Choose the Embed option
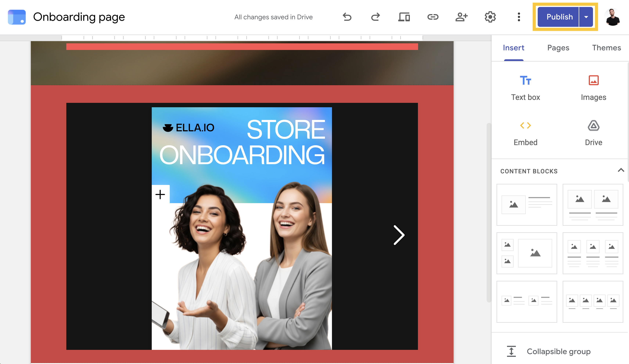629x364 pixels. pyautogui.click(x=525, y=134)
